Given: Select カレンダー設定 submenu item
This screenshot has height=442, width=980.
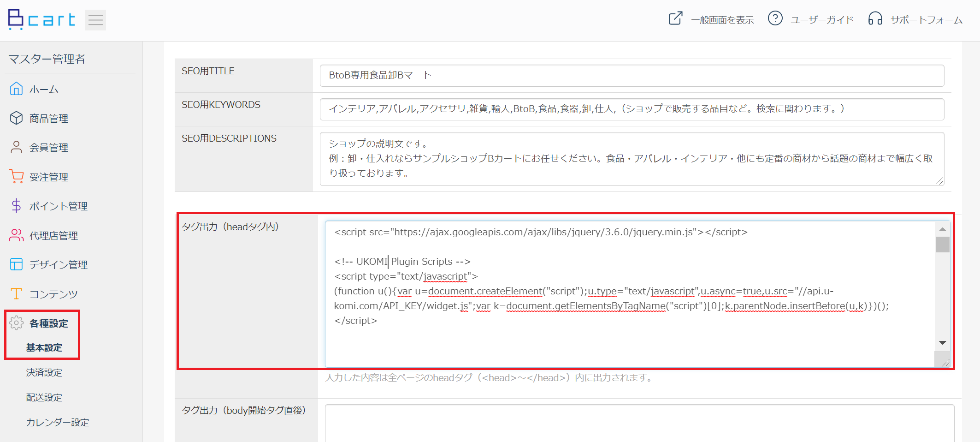Looking at the screenshot, I should (x=57, y=422).
